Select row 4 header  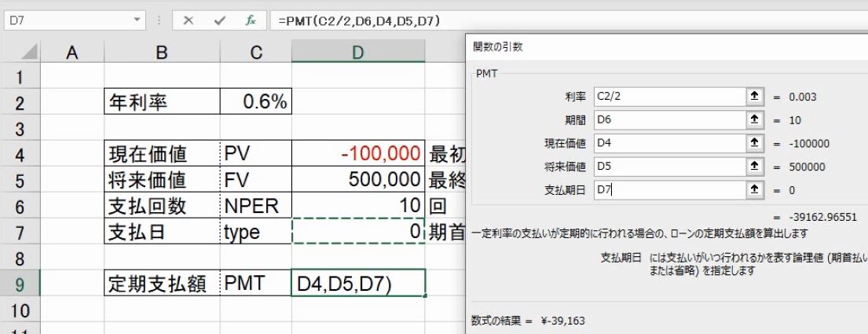pos(20,154)
